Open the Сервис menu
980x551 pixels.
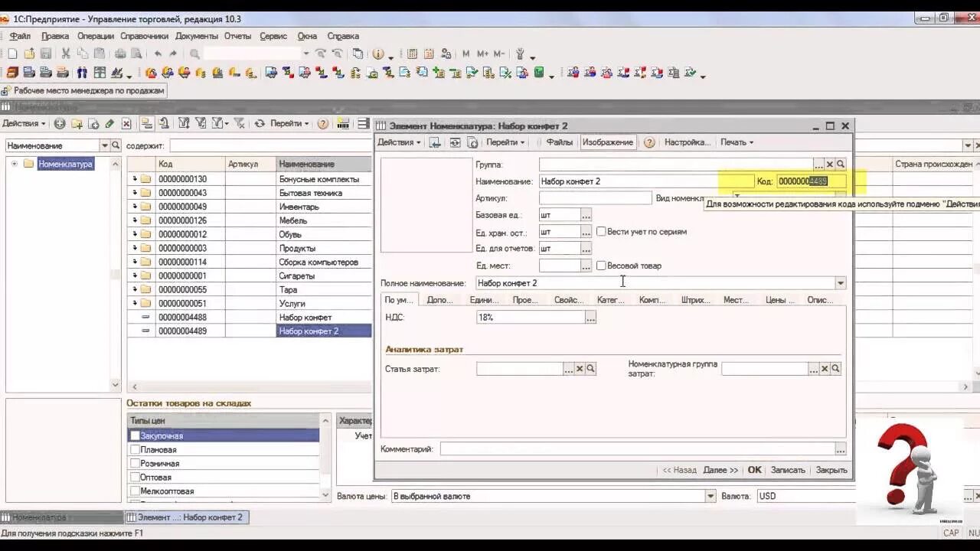[x=273, y=36]
